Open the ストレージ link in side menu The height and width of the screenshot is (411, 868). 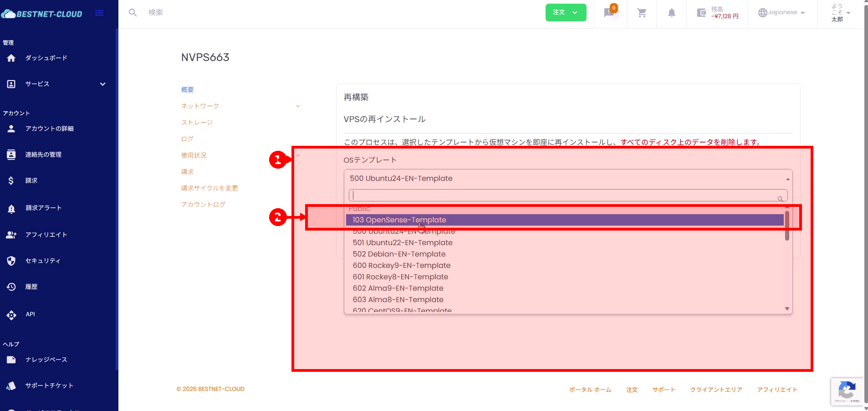[197, 123]
